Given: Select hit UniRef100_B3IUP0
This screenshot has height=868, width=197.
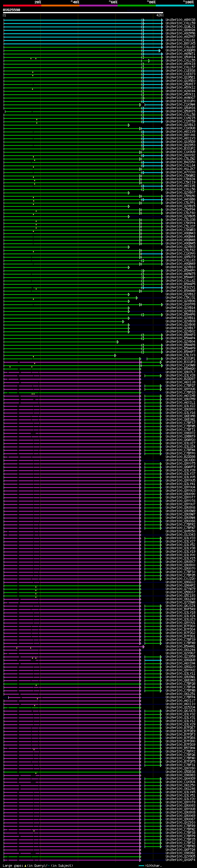Looking at the screenshot, I should (x=180, y=101).
